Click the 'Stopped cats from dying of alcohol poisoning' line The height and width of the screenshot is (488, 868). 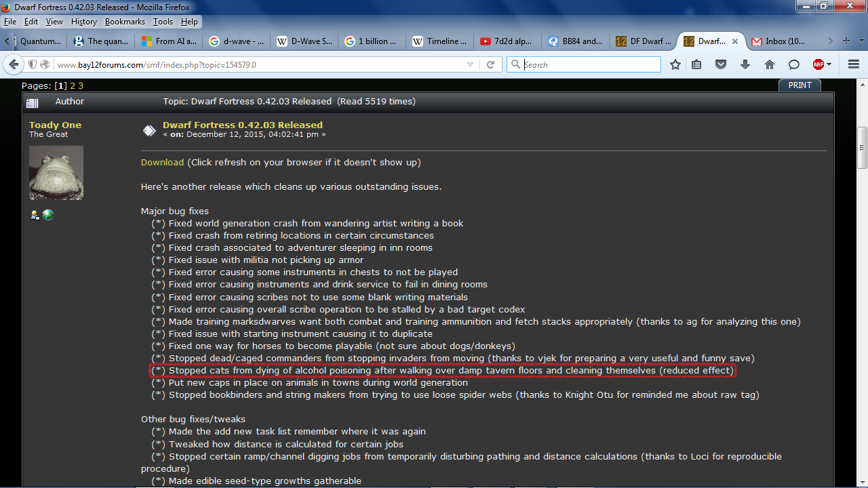point(443,371)
